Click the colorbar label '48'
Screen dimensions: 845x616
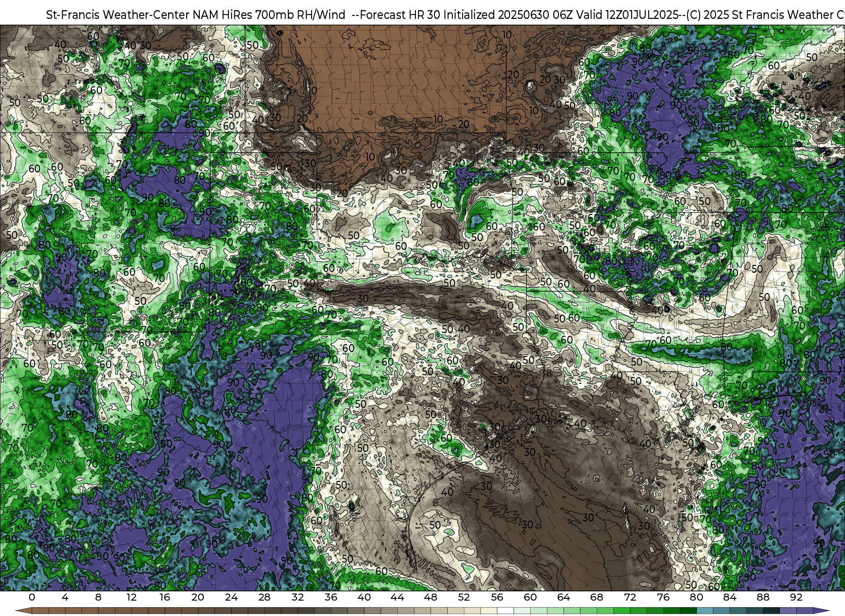pos(431,597)
